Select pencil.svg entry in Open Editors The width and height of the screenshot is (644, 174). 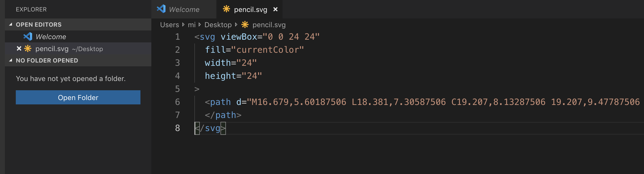52,49
